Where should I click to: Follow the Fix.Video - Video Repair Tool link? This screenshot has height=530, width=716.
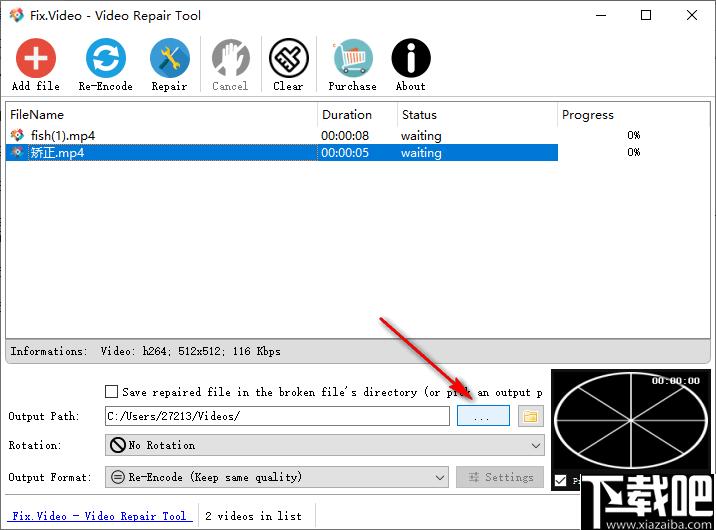click(99, 516)
